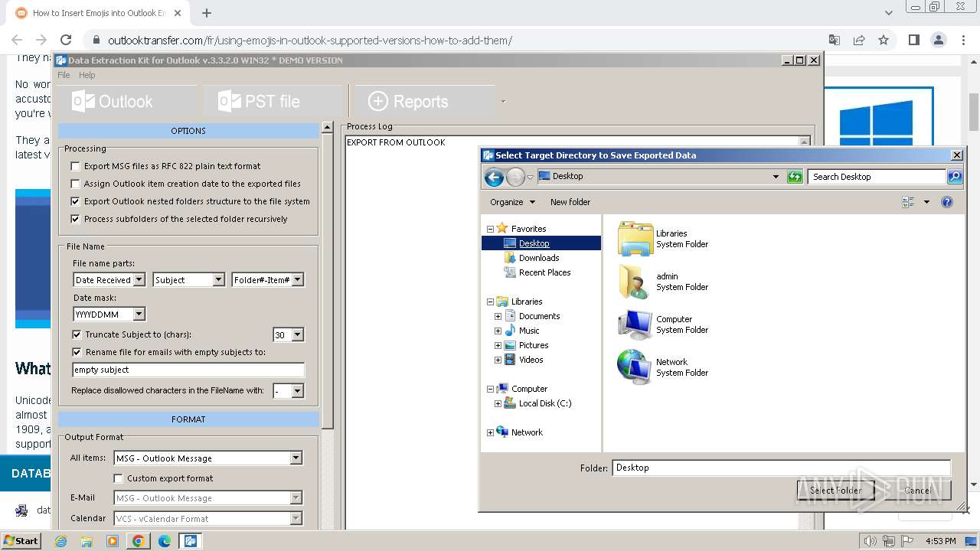The width and height of the screenshot is (980, 551).
Task: Open the address bar path dropdown
Action: (776, 177)
